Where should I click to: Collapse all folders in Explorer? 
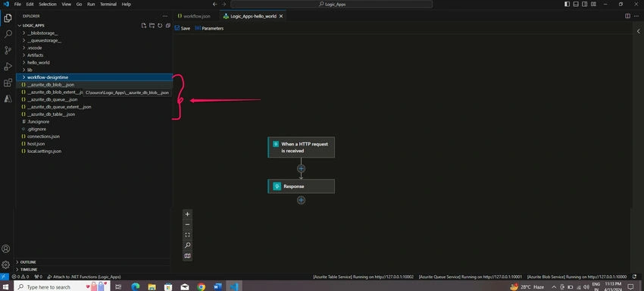[x=167, y=26]
